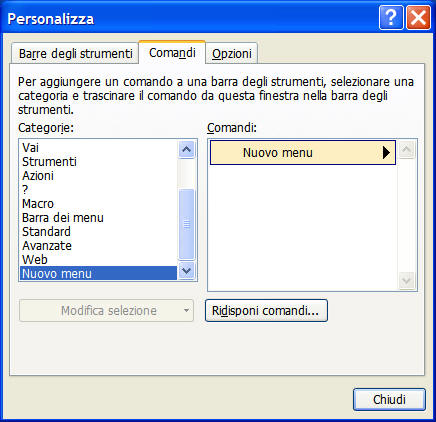
Task: Close the Personalizza dialog with X
Action: pyautogui.click(x=418, y=18)
